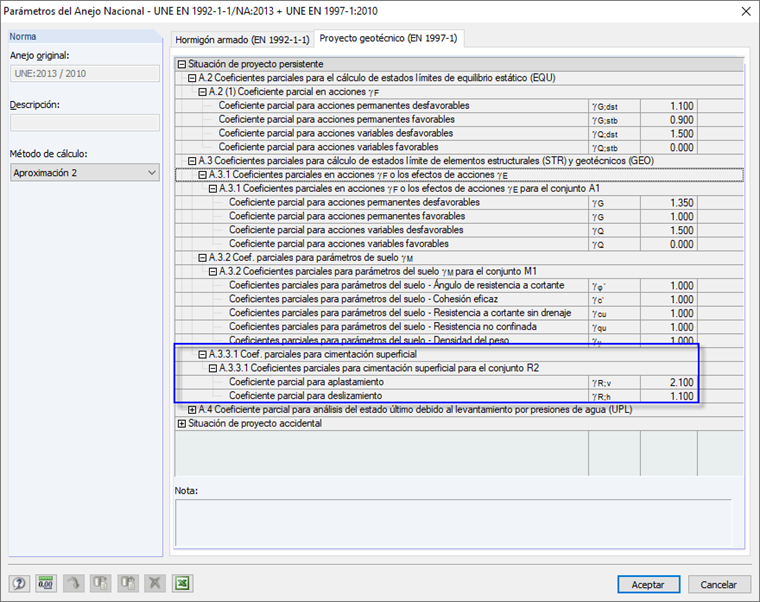
Task: Open the decimal places 0.00 settings icon
Action: [46, 583]
